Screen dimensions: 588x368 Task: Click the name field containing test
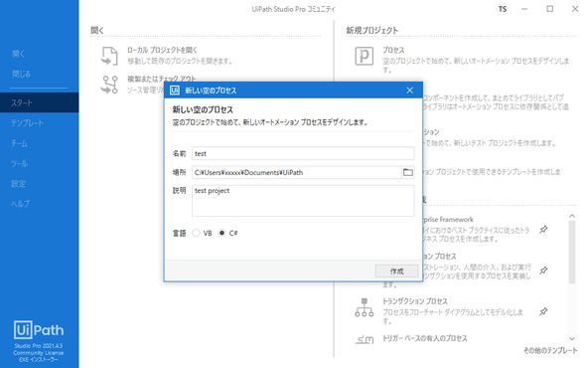tap(303, 153)
